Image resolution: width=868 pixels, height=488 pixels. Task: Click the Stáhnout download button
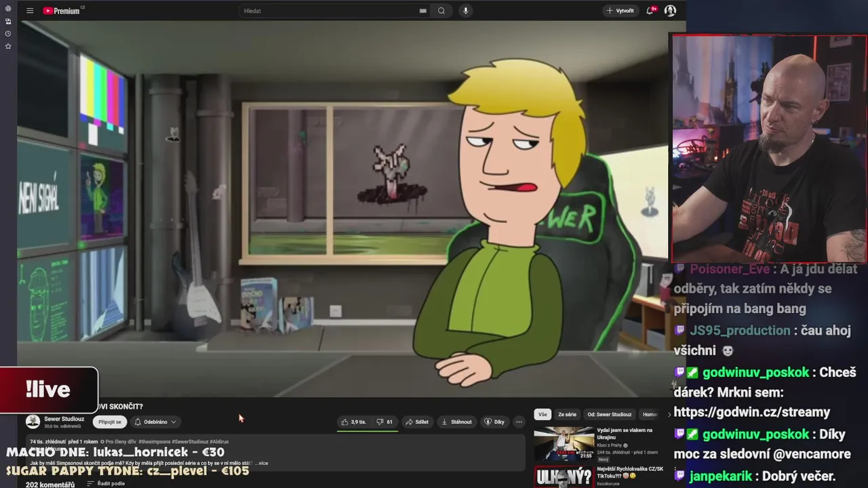(x=456, y=422)
